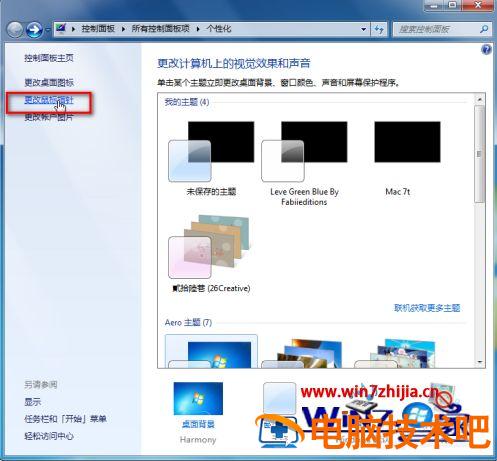Viewport: 497px width, 461px height.
Task: Open the recent pages dropdown arrow
Action: pos(48,30)
